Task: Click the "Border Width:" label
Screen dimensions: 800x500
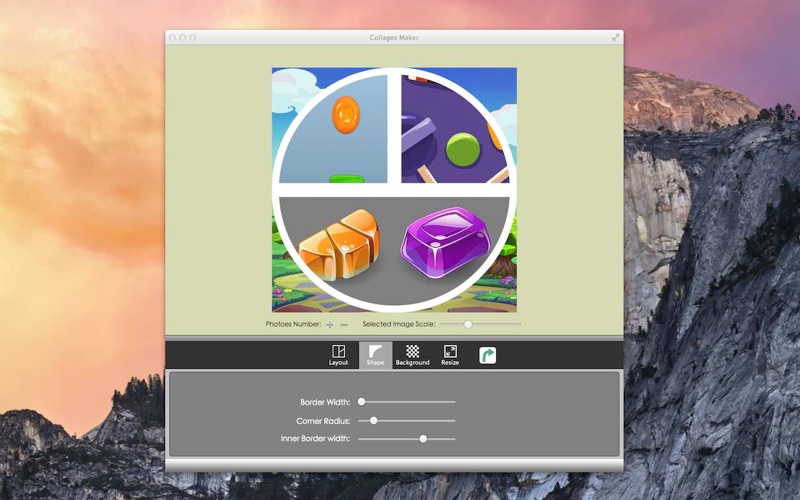Action: pyautogui.click(x=325, y=402)
